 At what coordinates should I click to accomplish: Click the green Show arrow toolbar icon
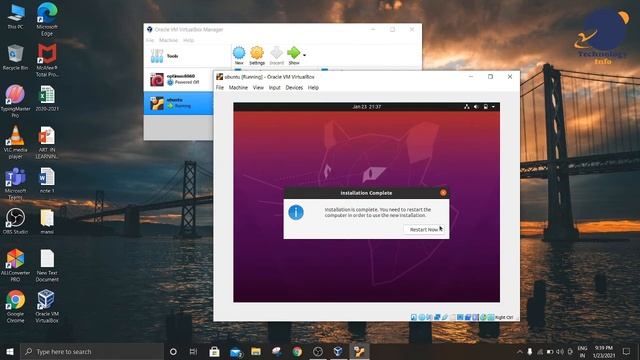[x=294, y=56]
